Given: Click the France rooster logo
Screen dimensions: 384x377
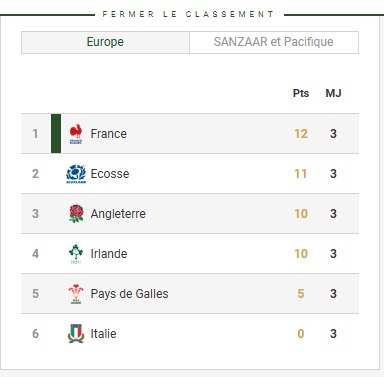Looking at the screenshot, I should pyautogui.click(x=76, y=134).
